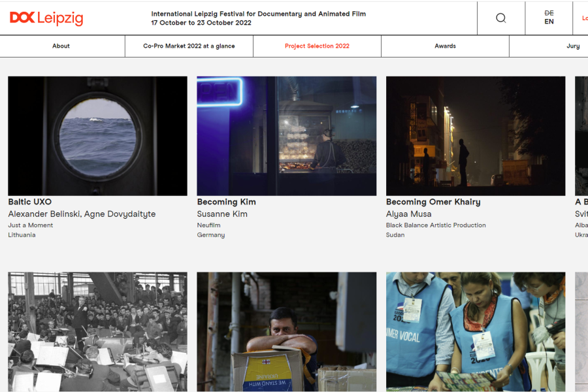Click Black Balance Artistic Production text
The height and width of the screenshot is (392, 588).
pyautogui.click(x=436, y=225)
